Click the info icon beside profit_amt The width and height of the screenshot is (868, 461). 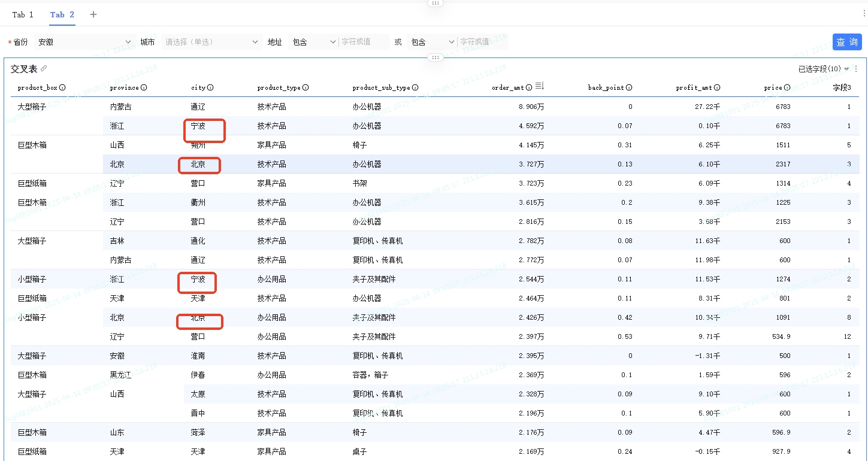717,87
